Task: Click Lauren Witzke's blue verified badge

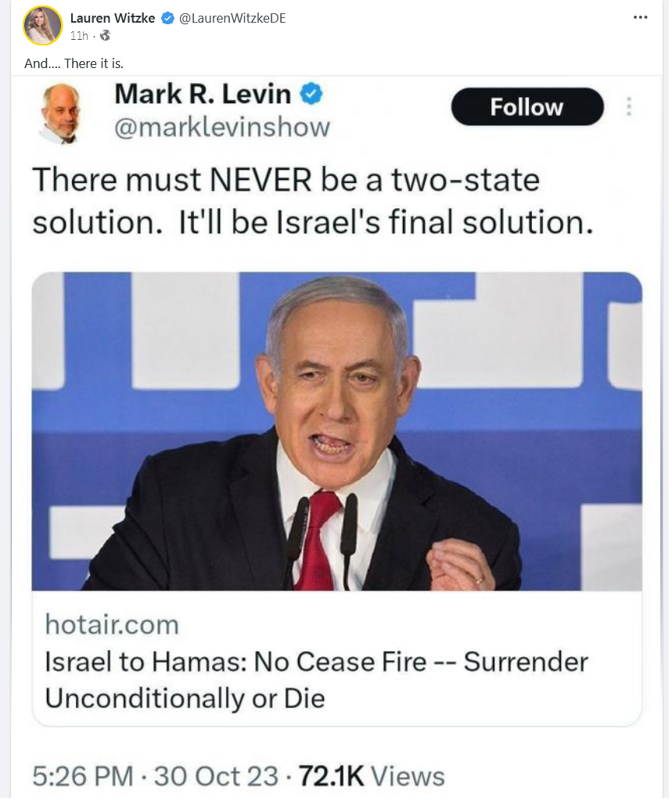Action: (x=167, y=19)
